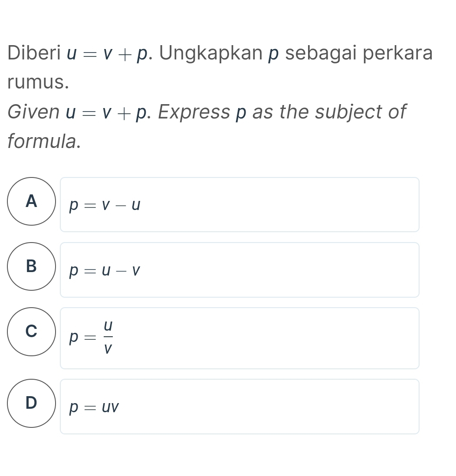
Task: Click the italic word 'Given'
Action: point(33,112)
